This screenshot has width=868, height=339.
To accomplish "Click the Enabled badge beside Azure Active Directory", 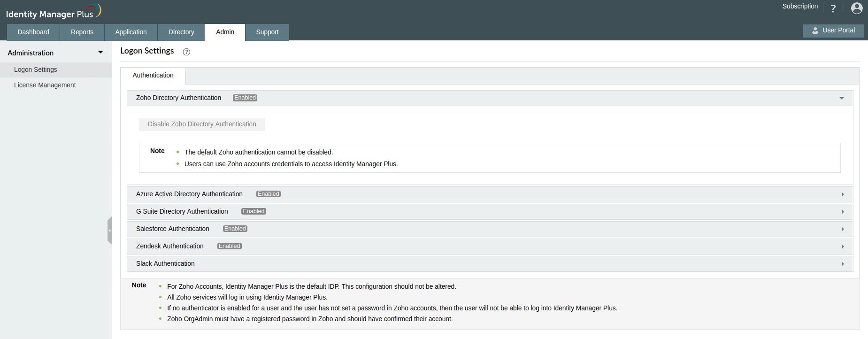I will pyautogui.click(x=269, y=194).
